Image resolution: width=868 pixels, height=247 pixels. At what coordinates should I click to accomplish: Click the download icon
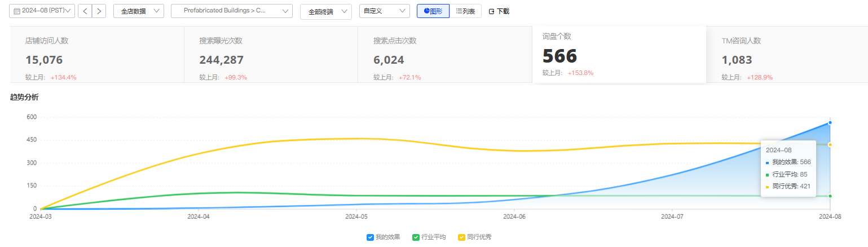click(x=491, y=11)
